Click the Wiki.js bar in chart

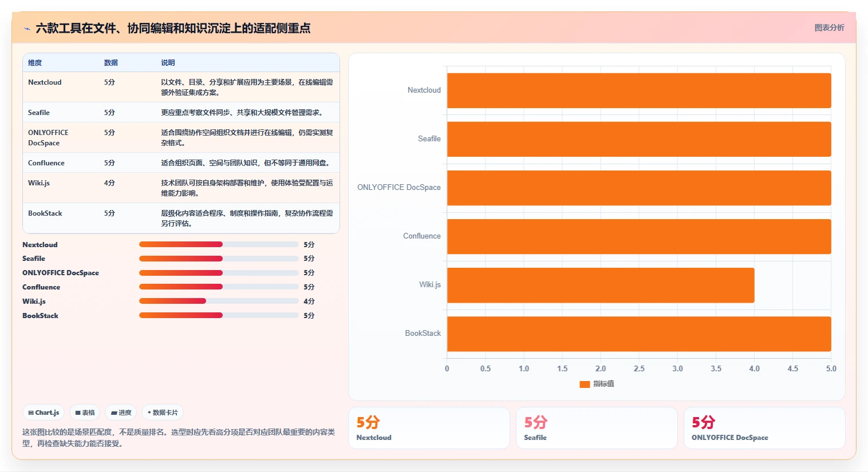pos(601,285)
